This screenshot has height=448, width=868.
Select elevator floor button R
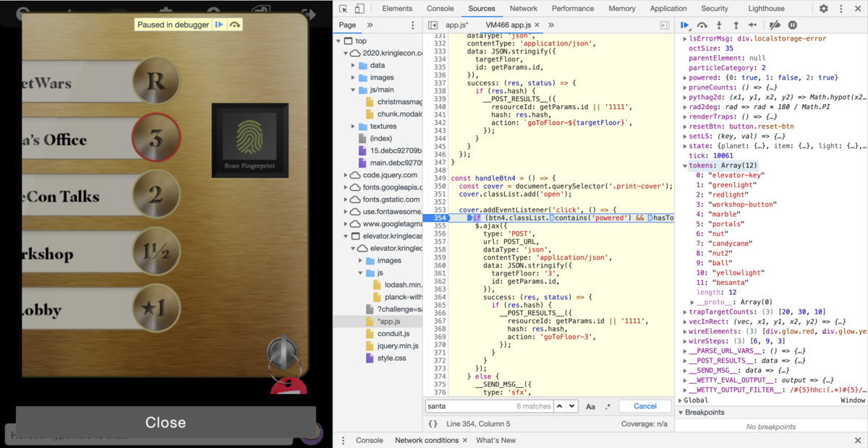(156, 82)
